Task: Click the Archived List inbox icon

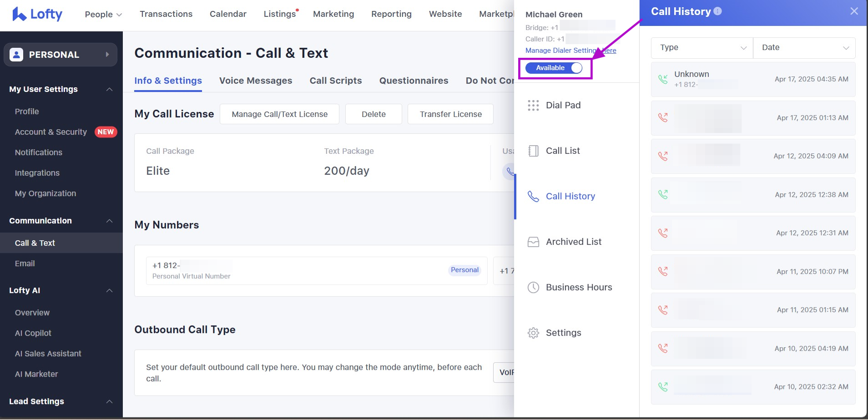Action: [533, 242]
